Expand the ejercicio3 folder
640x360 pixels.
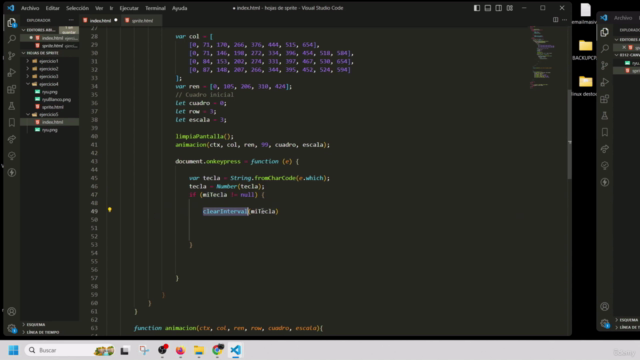pos(49,76)
